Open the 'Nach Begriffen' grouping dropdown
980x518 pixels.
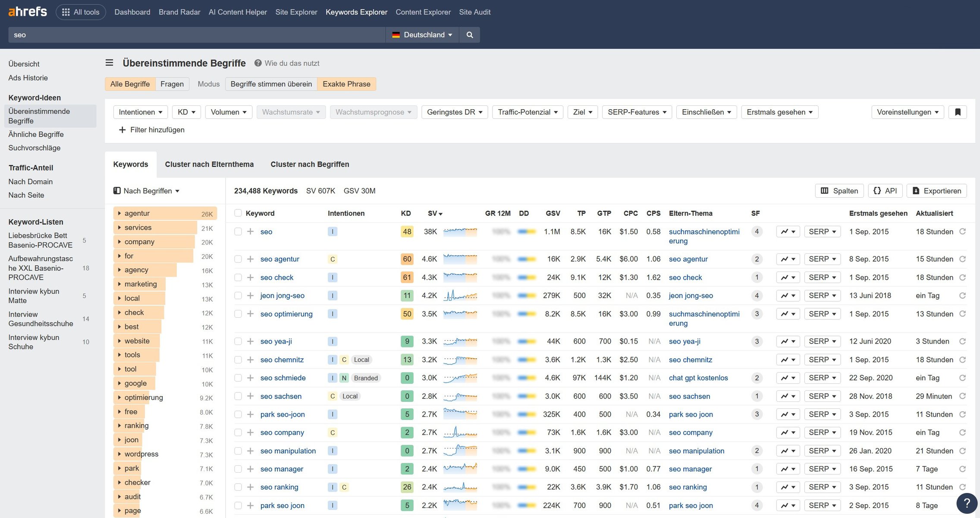coord(147,191)
